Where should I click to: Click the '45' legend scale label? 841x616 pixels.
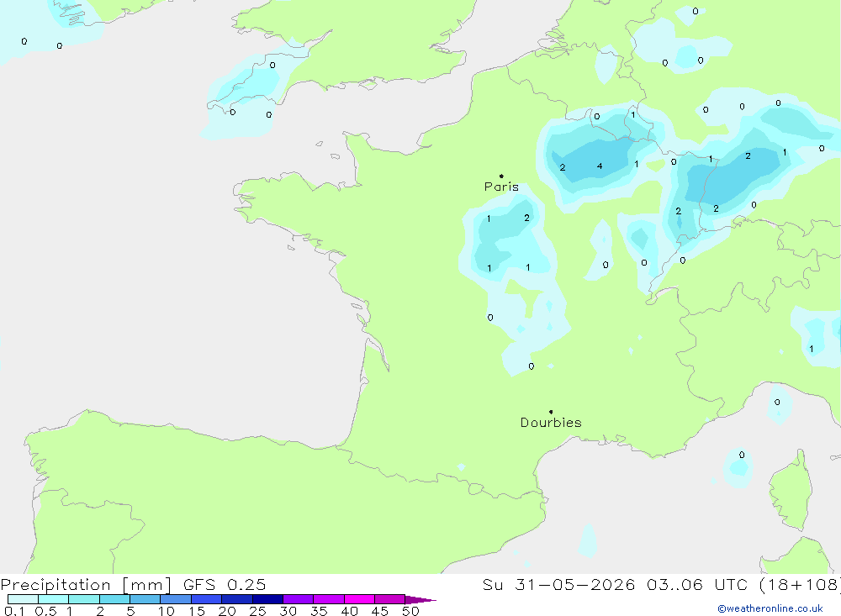pos(380,611)
